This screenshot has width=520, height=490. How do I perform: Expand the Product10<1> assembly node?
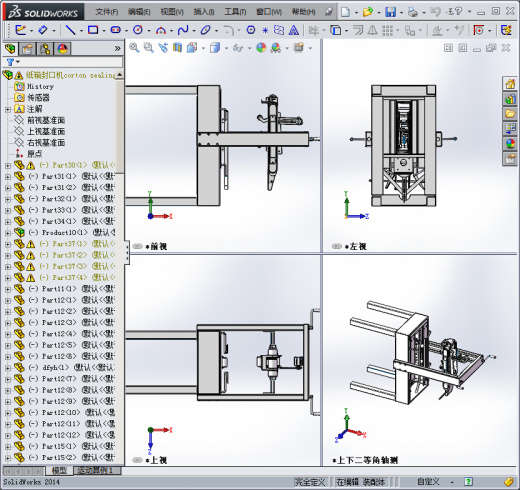coord(8,233)
